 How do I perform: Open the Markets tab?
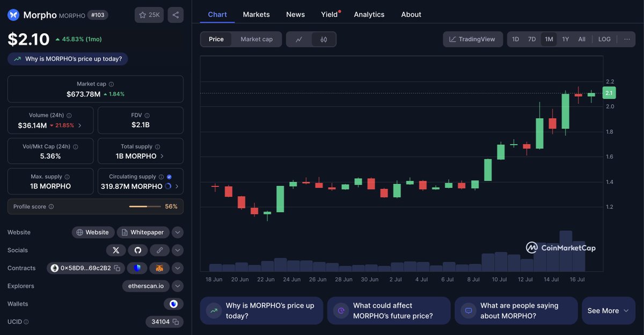click(x=257, y=14)
